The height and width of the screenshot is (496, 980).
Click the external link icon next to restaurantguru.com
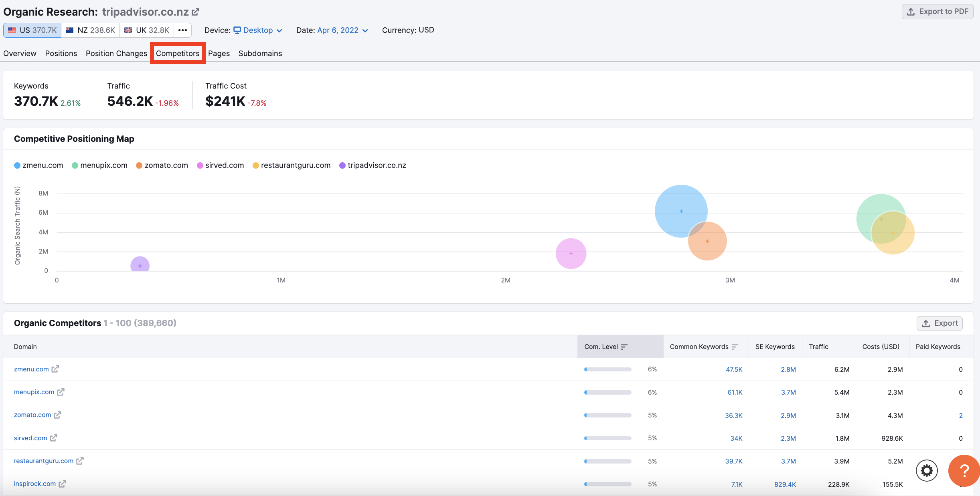click(x=80, y=461)
